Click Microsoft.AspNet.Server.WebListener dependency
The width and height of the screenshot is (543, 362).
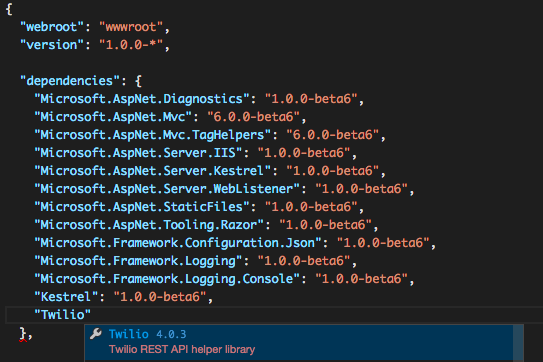[167, 189]
